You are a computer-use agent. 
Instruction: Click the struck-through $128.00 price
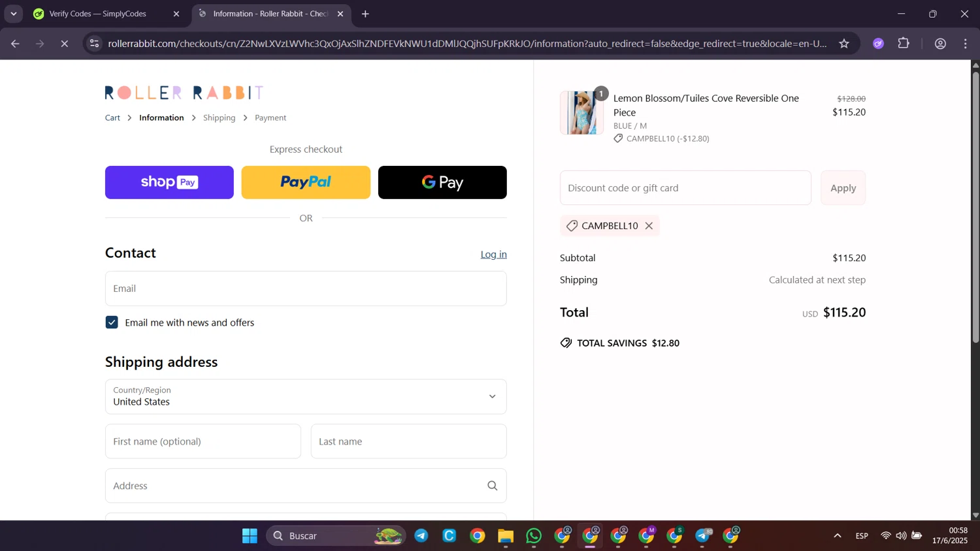pos(851,99)
